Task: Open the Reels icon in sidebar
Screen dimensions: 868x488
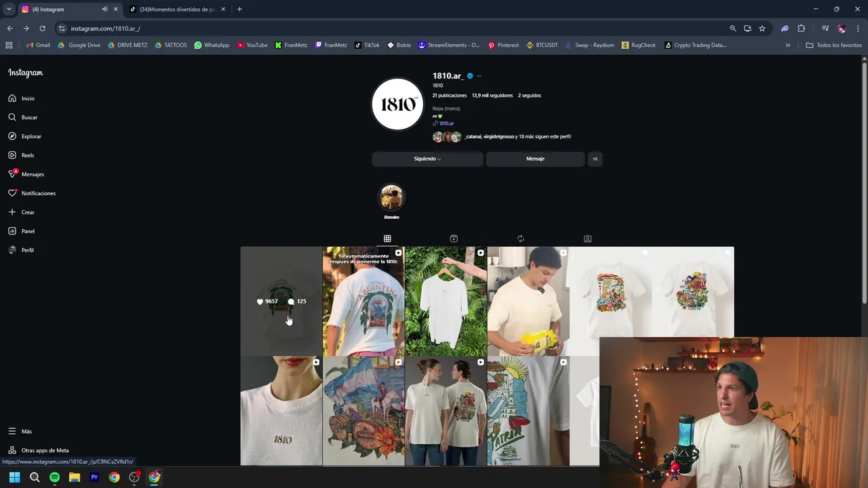Action: pyautogui.click(x=12, y=155)
